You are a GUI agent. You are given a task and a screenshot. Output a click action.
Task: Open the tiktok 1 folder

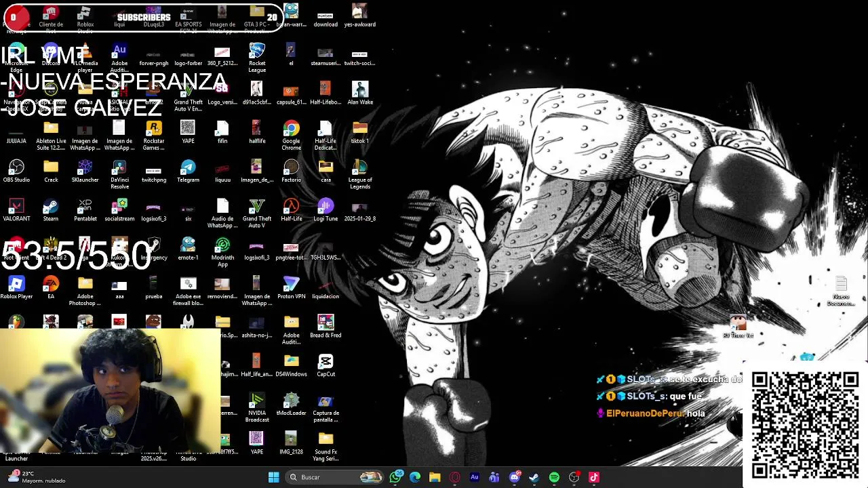(360, 133)
